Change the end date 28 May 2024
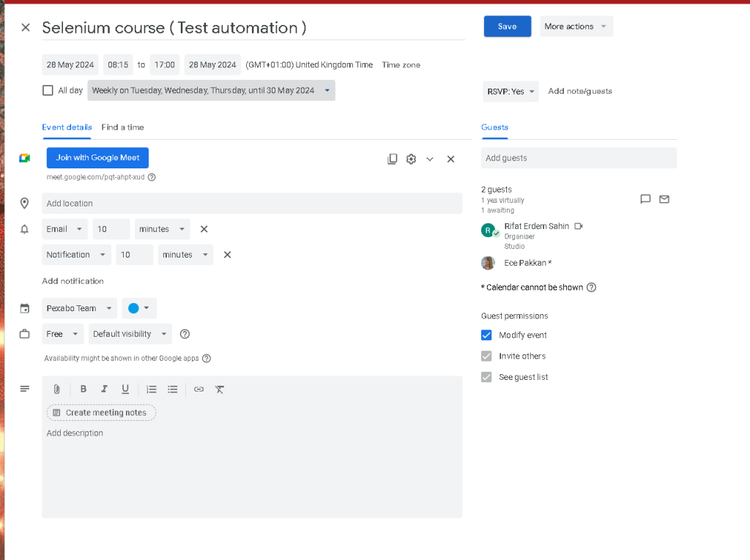The height and width of the screenshot is (560, 750). (212, 64)
